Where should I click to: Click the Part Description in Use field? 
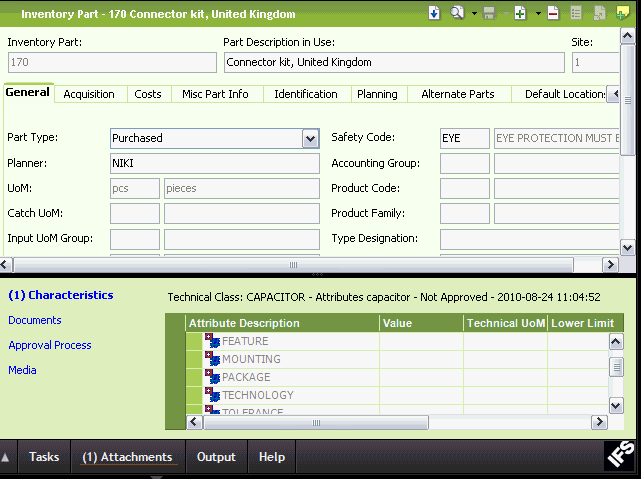(x=394, y=62)
